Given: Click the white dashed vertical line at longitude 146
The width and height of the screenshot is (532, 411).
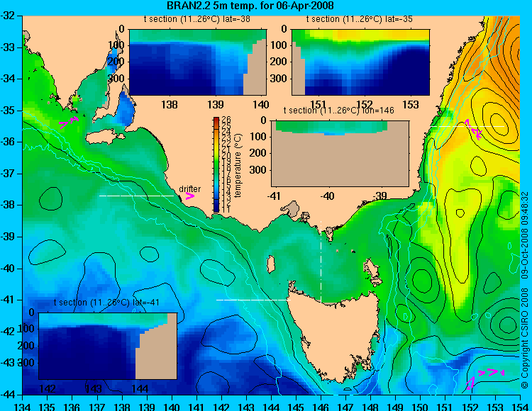Looking at the screenshot, I should coord(321,261).
